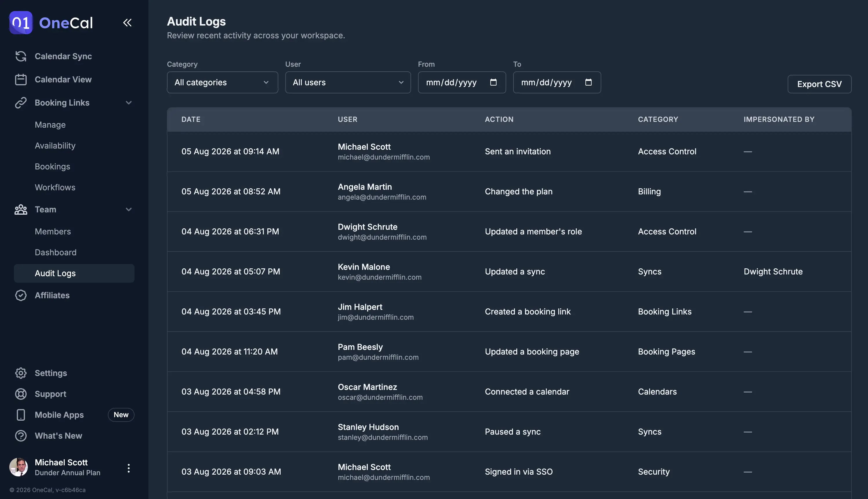Click the New badge beside Mobile Apps
The image size is (868, 499).
tap(121, 415)
